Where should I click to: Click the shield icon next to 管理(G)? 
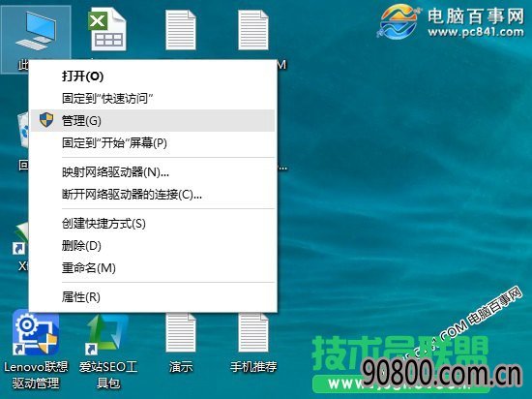46,120
